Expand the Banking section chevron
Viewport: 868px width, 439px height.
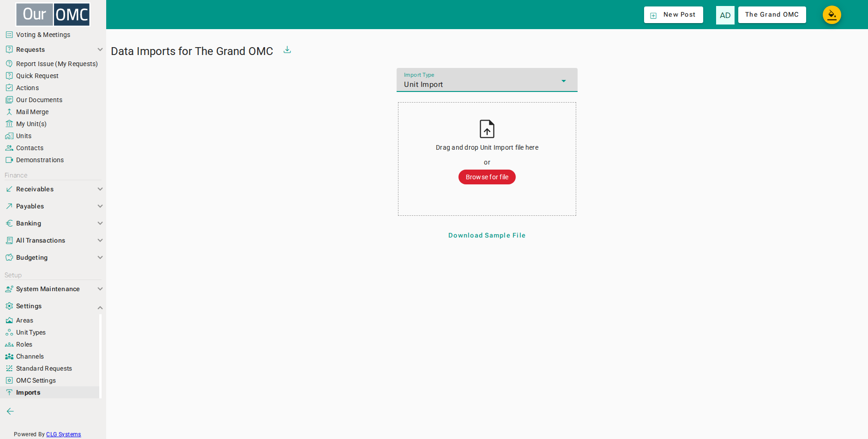(x=100, y=223)
